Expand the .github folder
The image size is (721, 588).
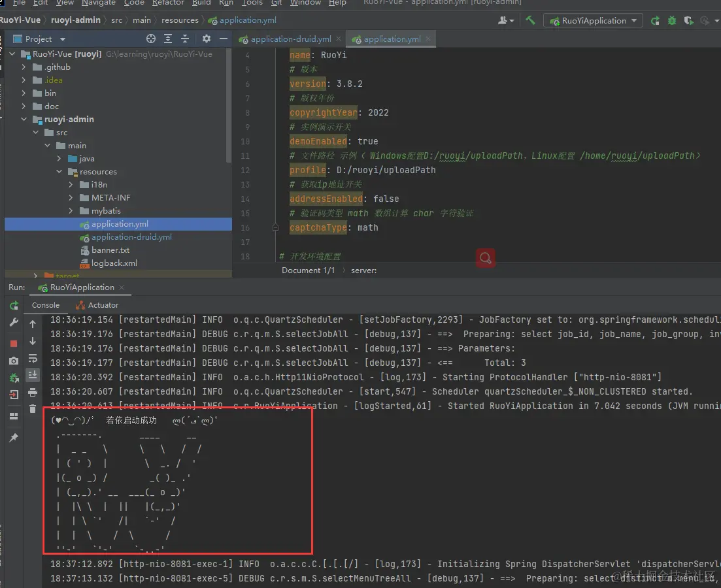[24, 67]
